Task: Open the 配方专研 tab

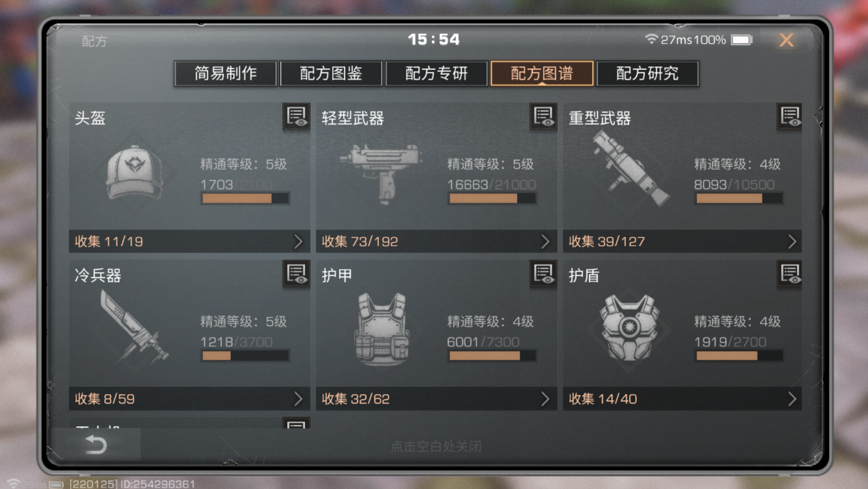Action: [436, 73]
